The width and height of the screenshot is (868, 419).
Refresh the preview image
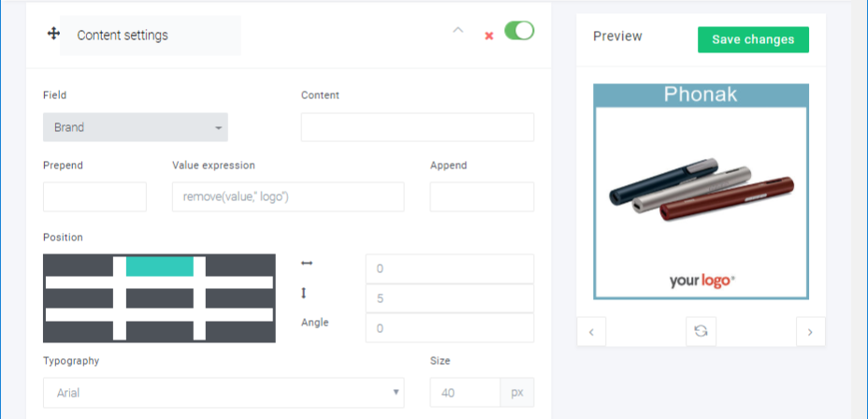tap(701, 331)
